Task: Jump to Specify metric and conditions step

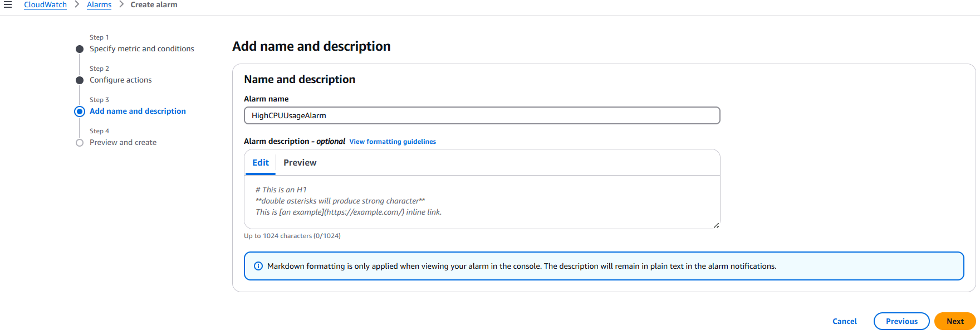Action: coord(142,49)
